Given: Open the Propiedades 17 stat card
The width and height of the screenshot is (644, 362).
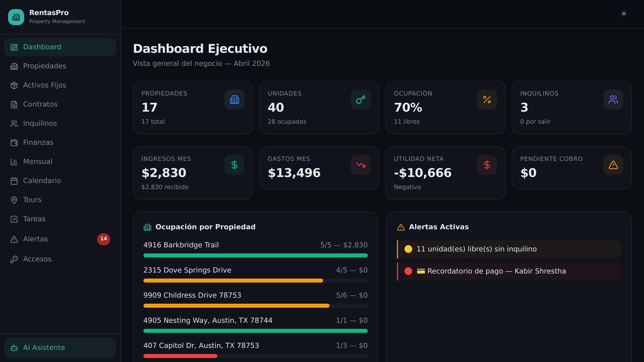Looking at the screenshot, I should coord(193,108).
